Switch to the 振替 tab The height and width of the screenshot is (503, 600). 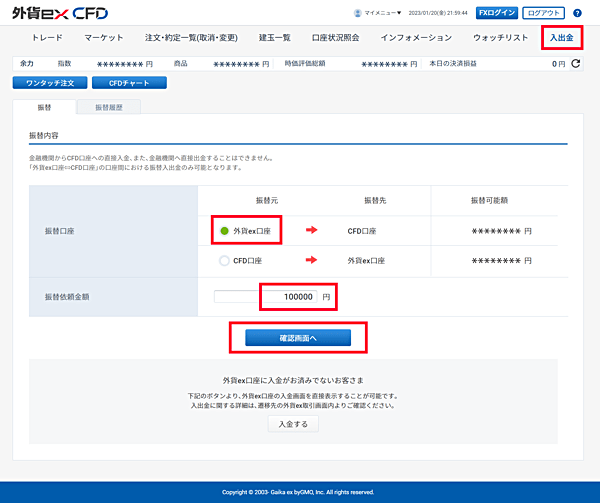[x=44, y=107]
